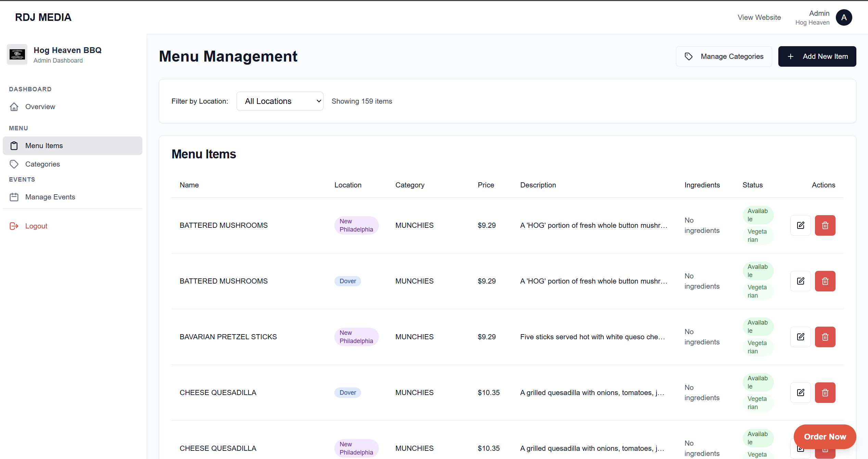This screenshot has width=868, height=459.
Task: Click the home icon beside Overview
Action: [14, 107]
